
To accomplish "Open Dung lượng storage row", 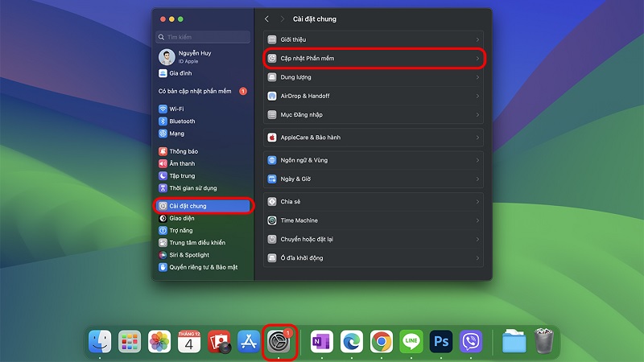I will (x=374, y=77).
